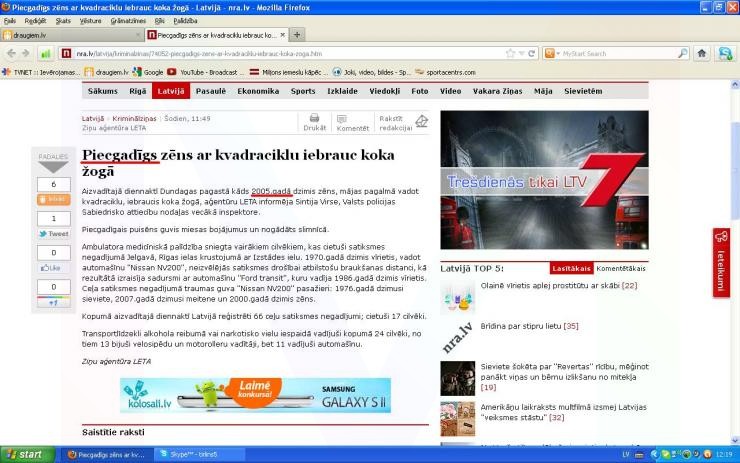Click the Rakstīt redakcijai envelope icon
This screenshot has height=463, width=740.
(421, 121)
